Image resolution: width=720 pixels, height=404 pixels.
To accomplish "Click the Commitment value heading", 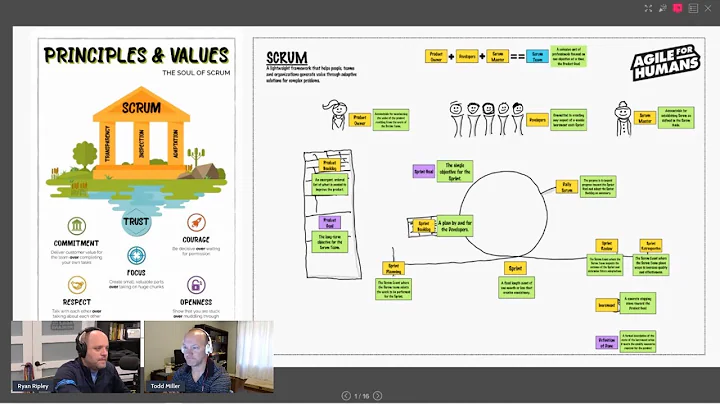I will [76, 243].
